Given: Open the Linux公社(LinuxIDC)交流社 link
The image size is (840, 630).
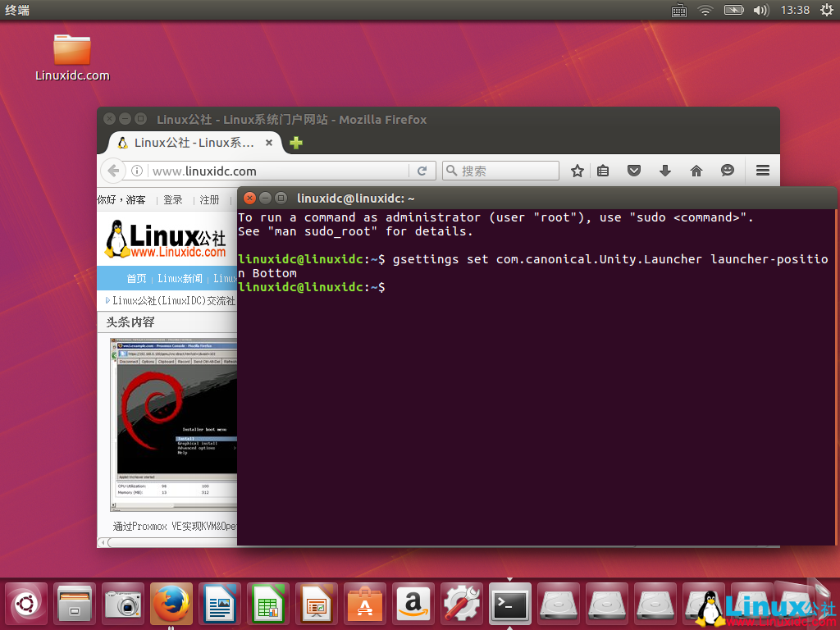Looking at the screenshot, I should coord(174,300).
